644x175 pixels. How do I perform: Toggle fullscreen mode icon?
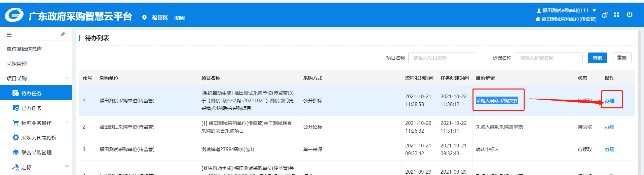616,15
